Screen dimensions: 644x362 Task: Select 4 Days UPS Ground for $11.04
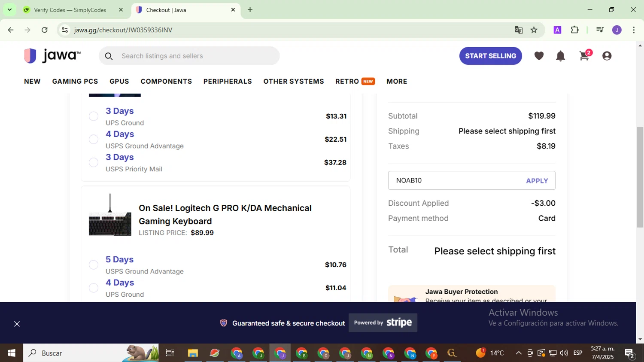click(x=94, y=288)
